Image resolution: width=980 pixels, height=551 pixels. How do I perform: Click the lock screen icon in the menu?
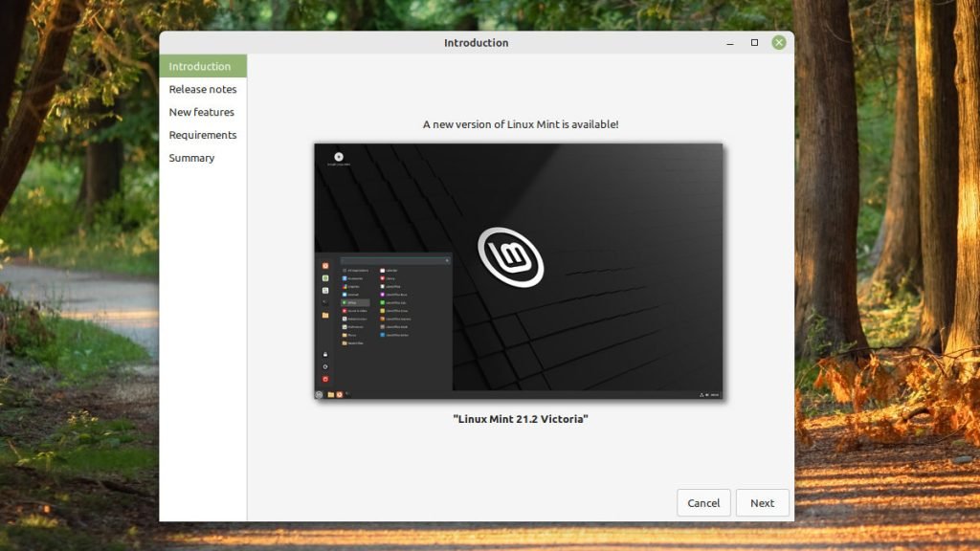pyautogui.click(x=324, y=354)
